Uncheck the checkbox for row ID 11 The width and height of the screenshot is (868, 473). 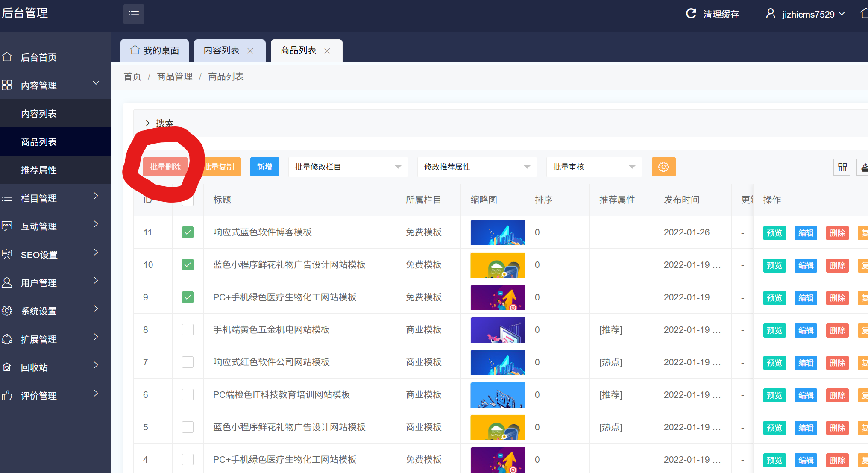point(188,232)
